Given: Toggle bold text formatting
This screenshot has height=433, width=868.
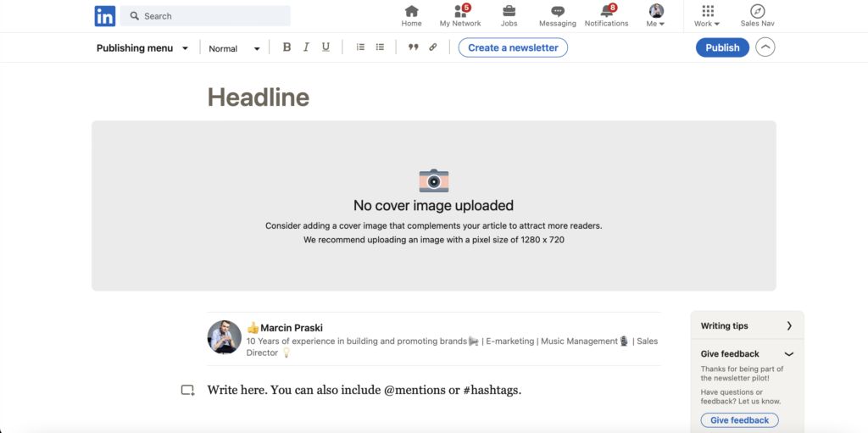Looking at the screenshot, I should tap(287, 47).
